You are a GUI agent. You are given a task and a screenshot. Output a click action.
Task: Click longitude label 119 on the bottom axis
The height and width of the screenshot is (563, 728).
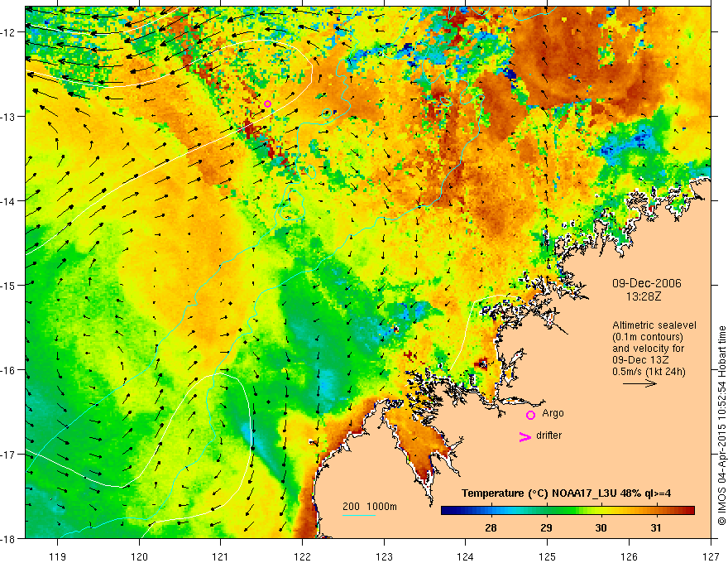(x=58, y=556)
